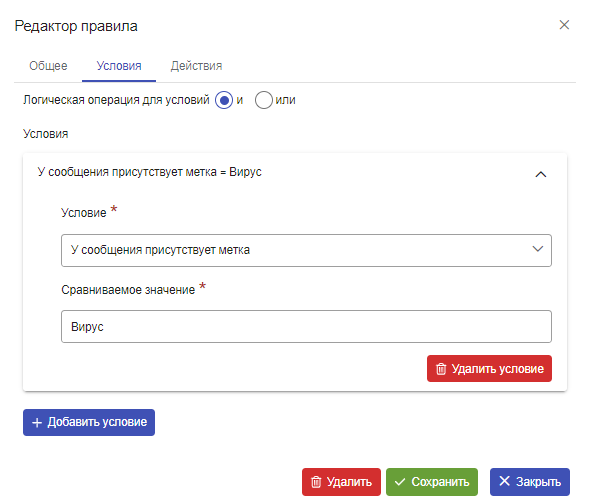Click the Удалить условие button
This screenshot has height=504, width=589.
point(489,369)
